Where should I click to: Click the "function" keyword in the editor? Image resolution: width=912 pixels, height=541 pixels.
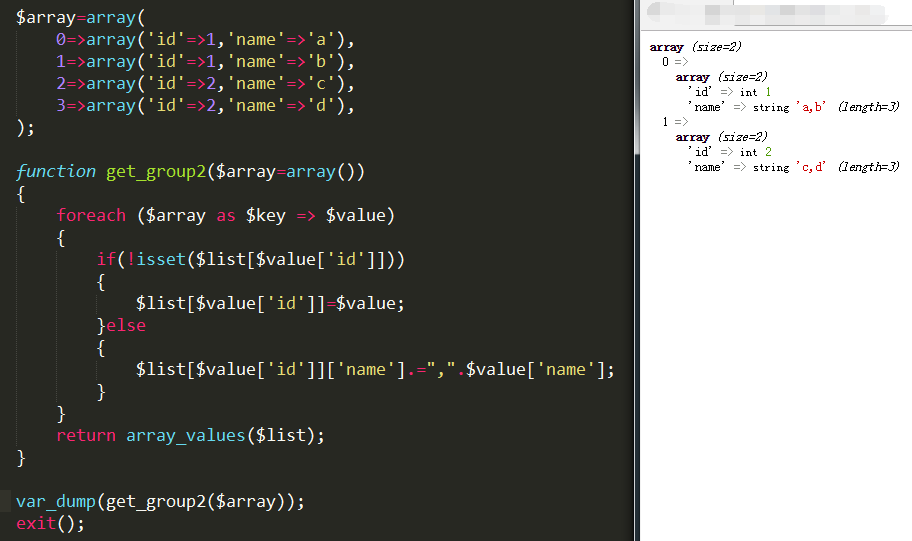56,172
